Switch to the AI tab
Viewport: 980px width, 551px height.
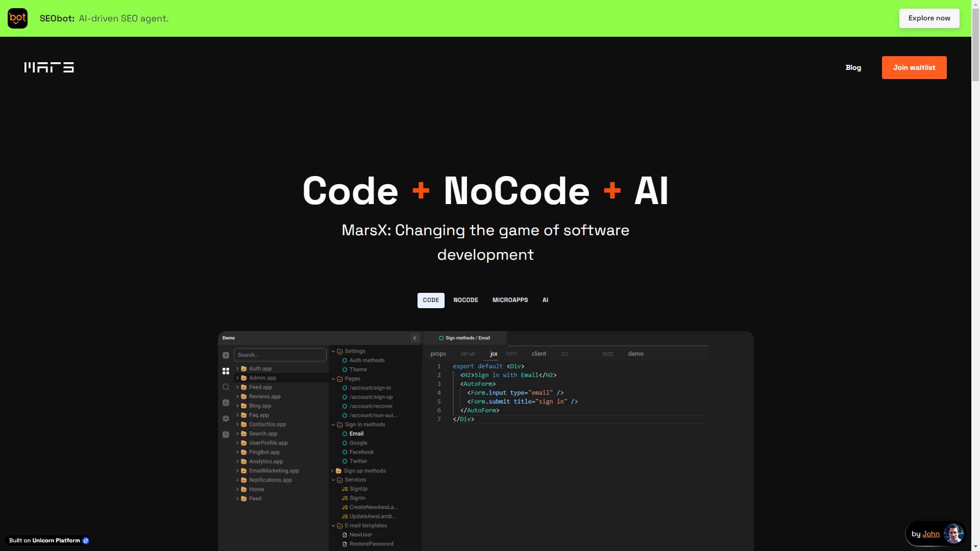pos(545,300)
